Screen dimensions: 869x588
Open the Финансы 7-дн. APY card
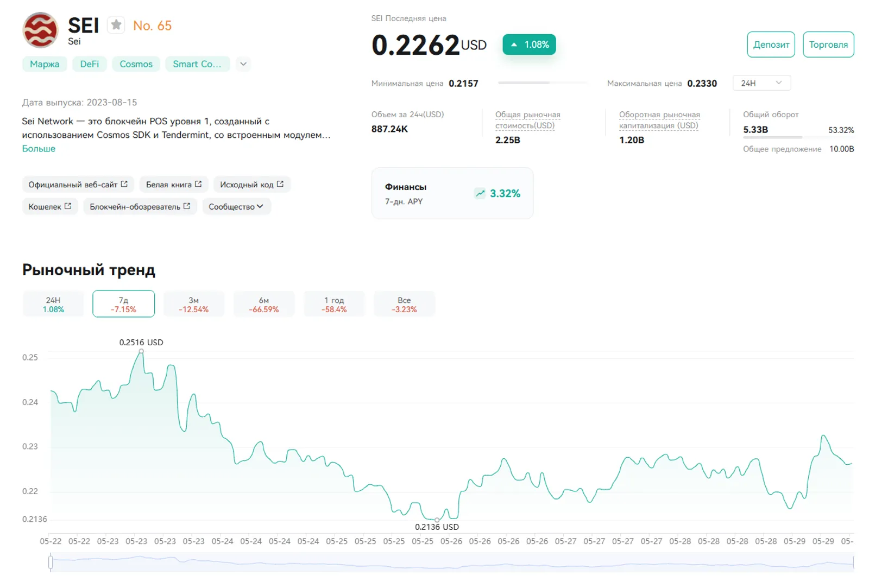click(x=452, y=193)
